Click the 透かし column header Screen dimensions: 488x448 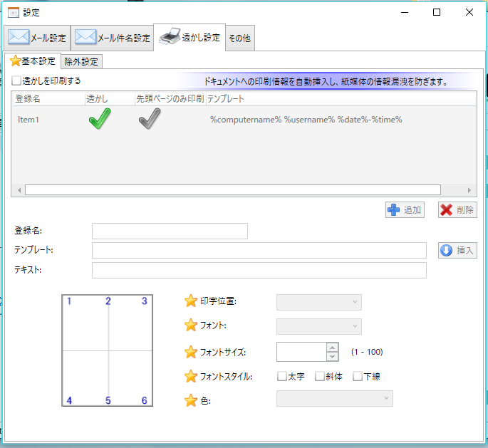pyautogui.click(x=110, y=98)
